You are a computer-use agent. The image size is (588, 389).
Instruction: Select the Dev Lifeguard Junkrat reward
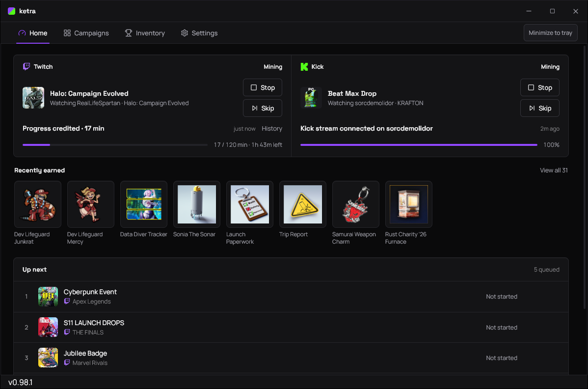coord(37,213)
